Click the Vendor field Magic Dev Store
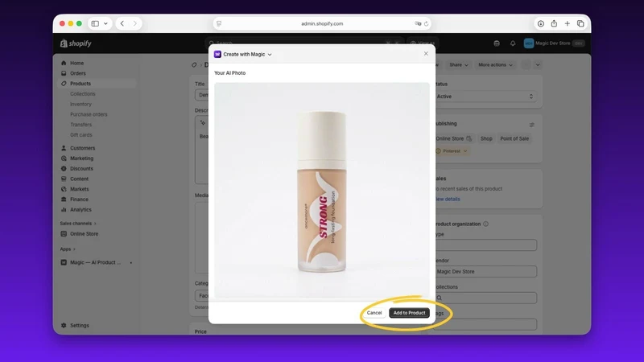Screen dimensions: 644x362 [x=485, y=272]
